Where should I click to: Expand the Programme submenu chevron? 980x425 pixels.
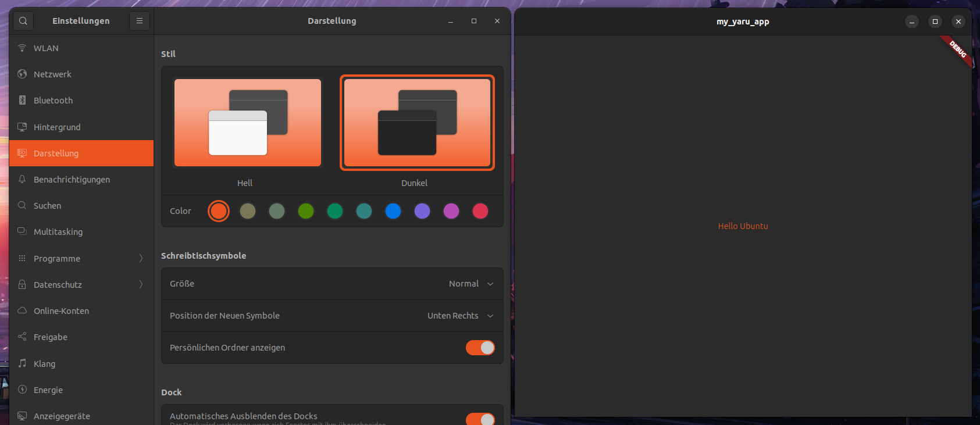coord(141,258)
